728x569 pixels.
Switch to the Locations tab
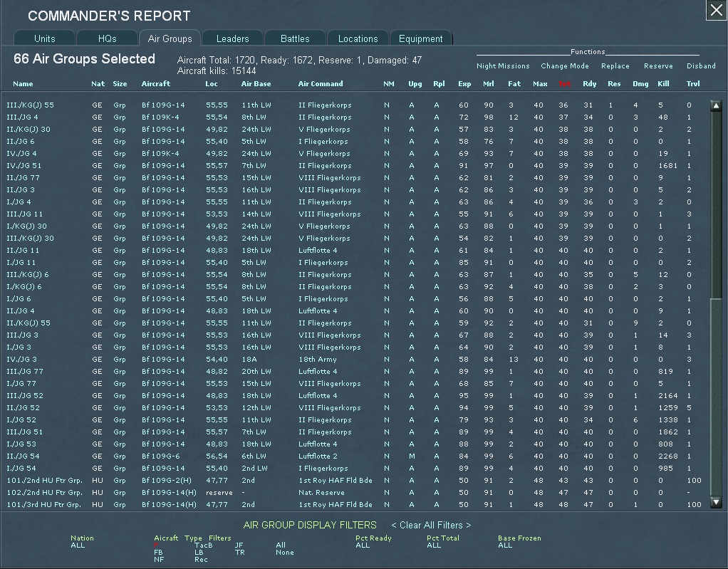[358, 38]
